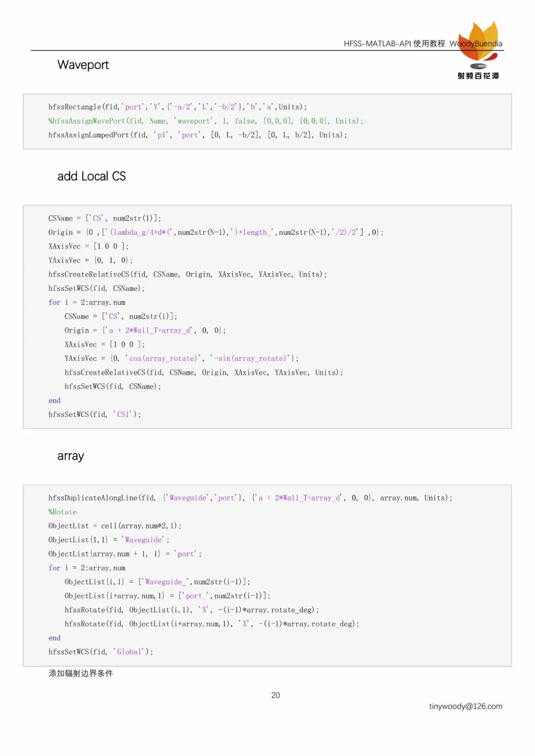Click the array section heading

click(71, 456)
